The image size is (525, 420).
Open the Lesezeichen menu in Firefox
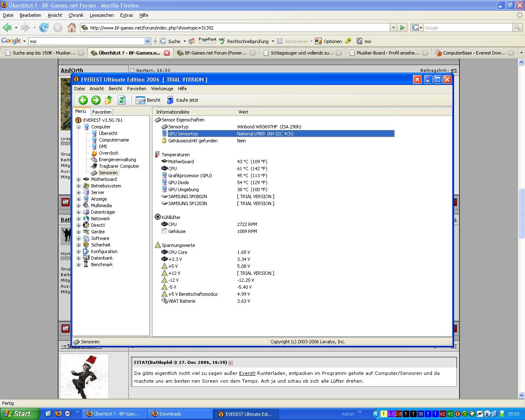102,15
